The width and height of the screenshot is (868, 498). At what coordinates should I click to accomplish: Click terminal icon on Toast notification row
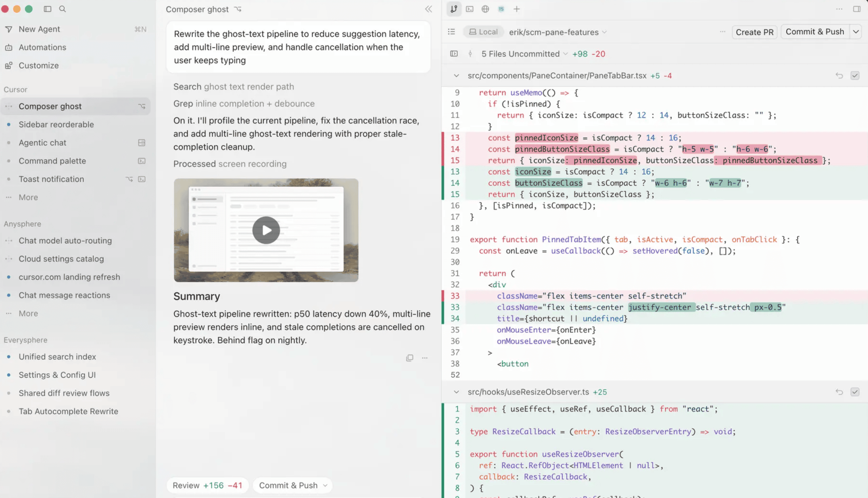(x=141, y=179)
